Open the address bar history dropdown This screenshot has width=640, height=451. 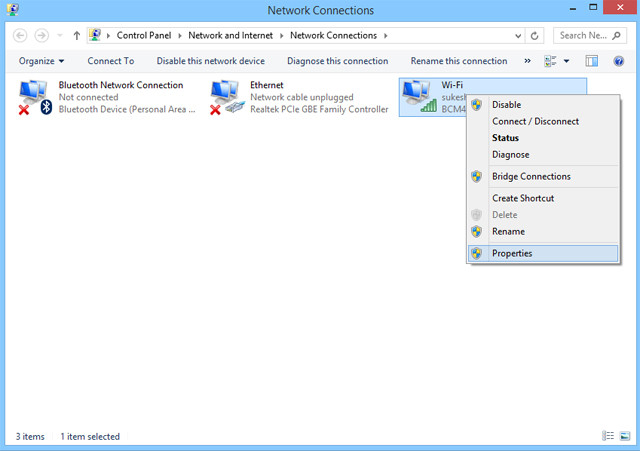pos(515,35)
